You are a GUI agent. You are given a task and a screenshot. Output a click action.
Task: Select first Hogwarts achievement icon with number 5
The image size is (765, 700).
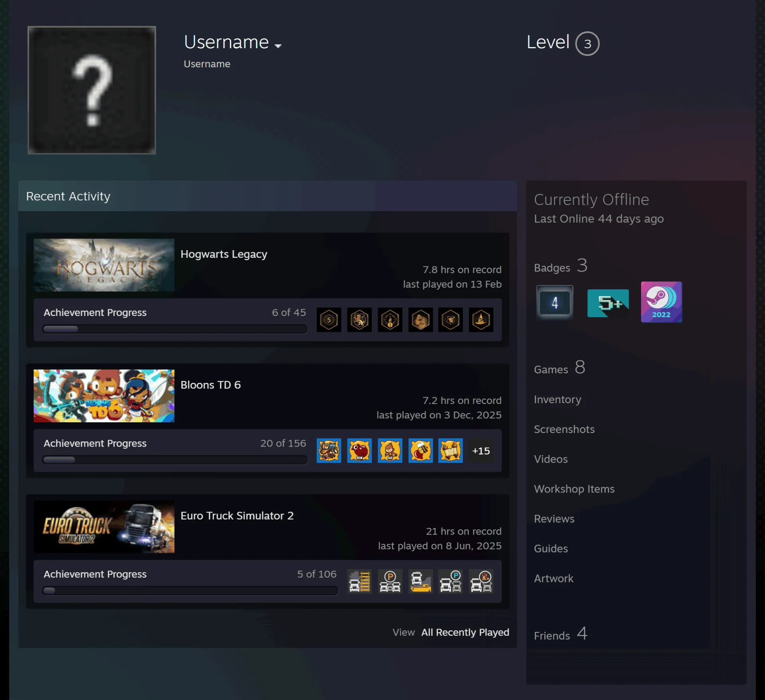(329, 320)
